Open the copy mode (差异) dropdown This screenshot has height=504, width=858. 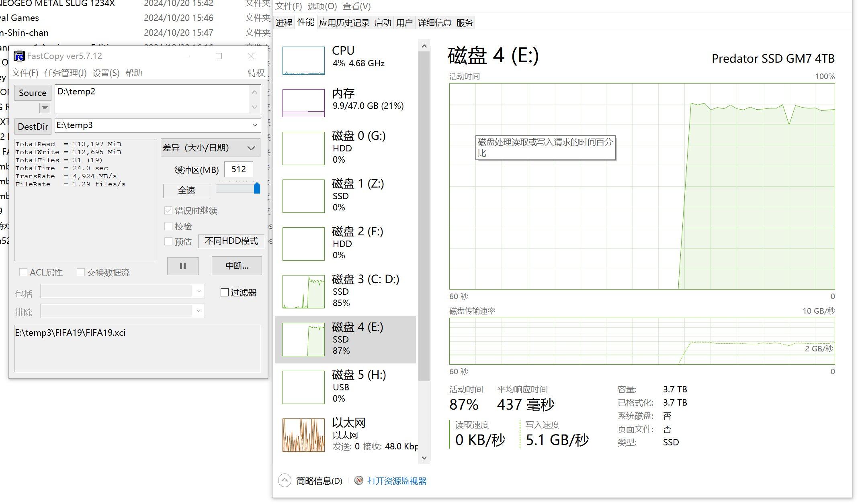[211, 148]
